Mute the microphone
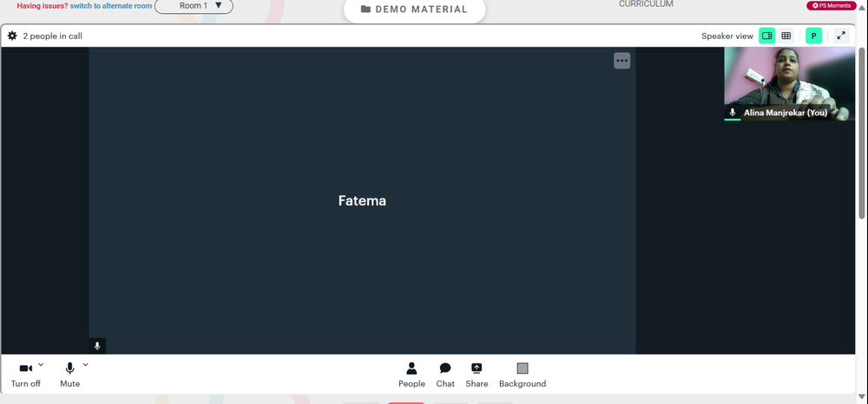868x404 pixels. [x=69, y=375]
